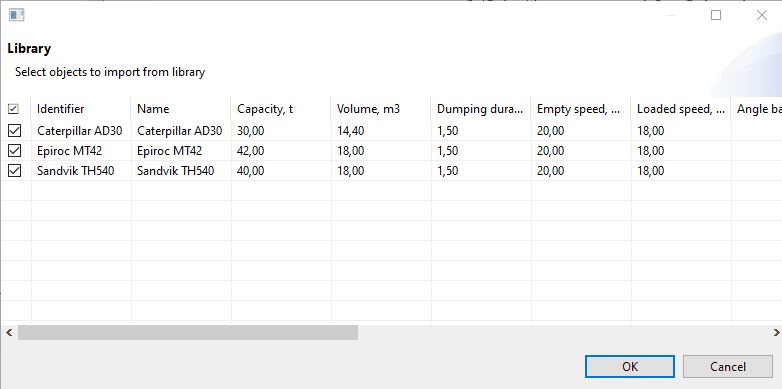The image size is (782, 389).
Task: Select the Epiroc MT42 capacity cell 42,00
Action: click(x=281, y=151)
